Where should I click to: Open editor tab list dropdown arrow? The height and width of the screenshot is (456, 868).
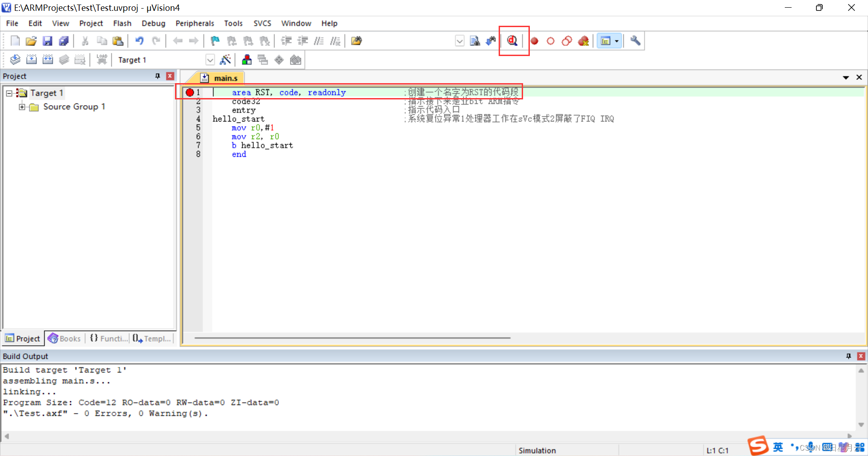[x=846, y=78]
